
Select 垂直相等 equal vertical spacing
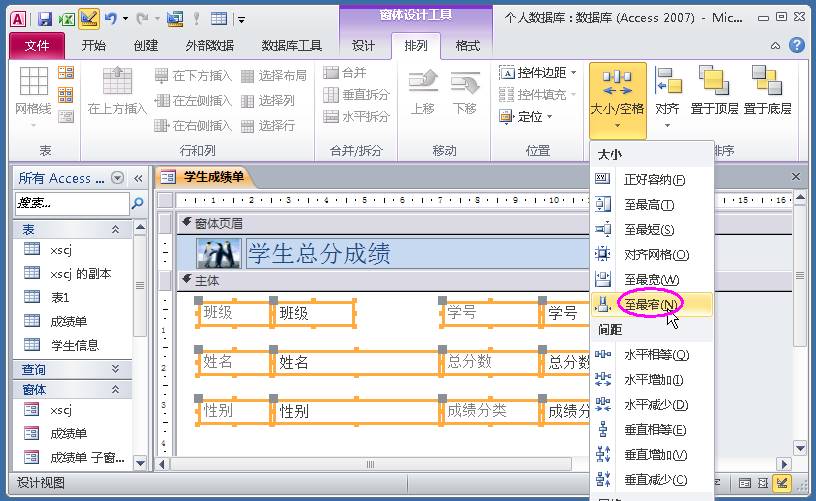(652, 430)
